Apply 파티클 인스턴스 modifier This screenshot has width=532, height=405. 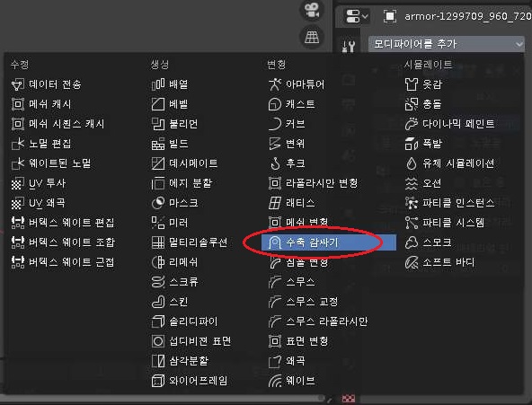tap(450, 203)
